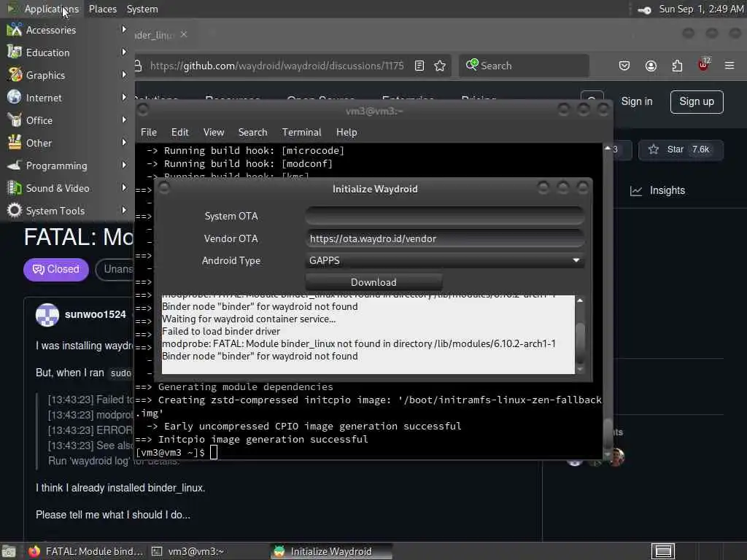
Task: Click the padlock icon in URL bar
Action: point(139,66)
